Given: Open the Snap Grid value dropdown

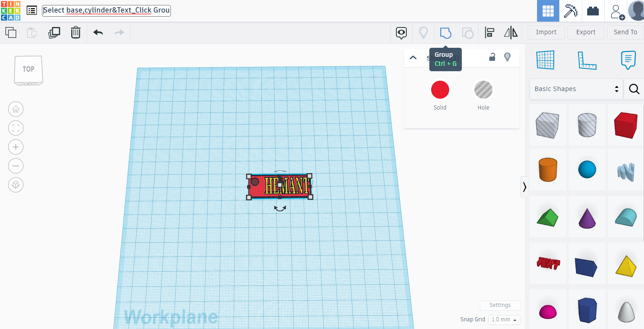Looking at the screenshot, I should click(504, 320).
